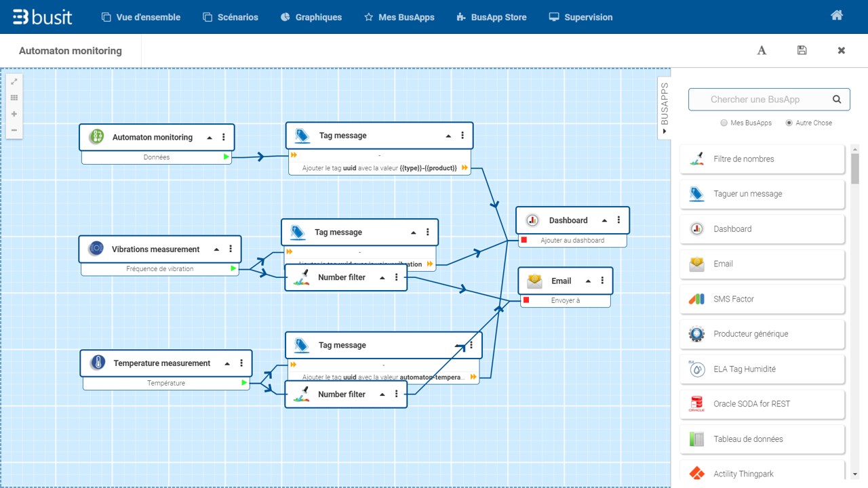Zoom out with the canvas minus icon

click(14, 130)
